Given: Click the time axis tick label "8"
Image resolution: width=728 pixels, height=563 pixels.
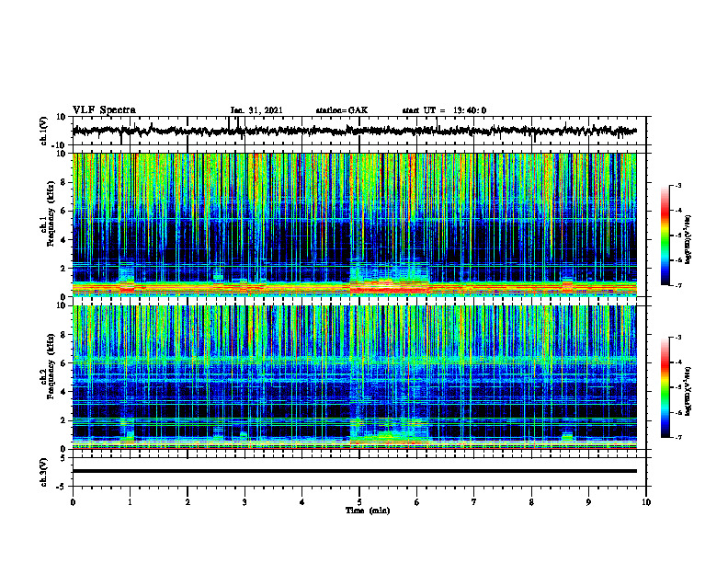Looking at the screenshot, I should 531,502.
